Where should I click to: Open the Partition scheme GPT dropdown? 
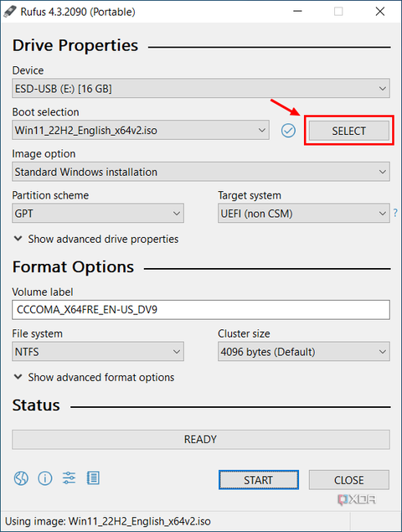98,214
